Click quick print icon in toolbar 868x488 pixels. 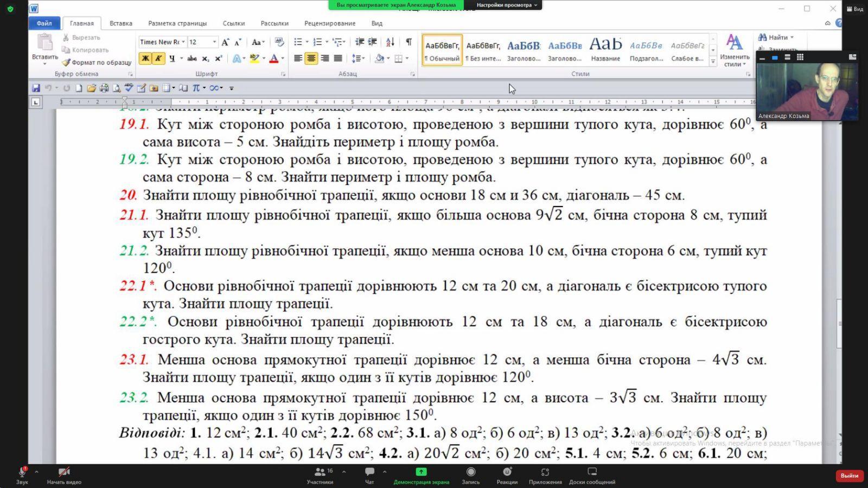[104, 88]
